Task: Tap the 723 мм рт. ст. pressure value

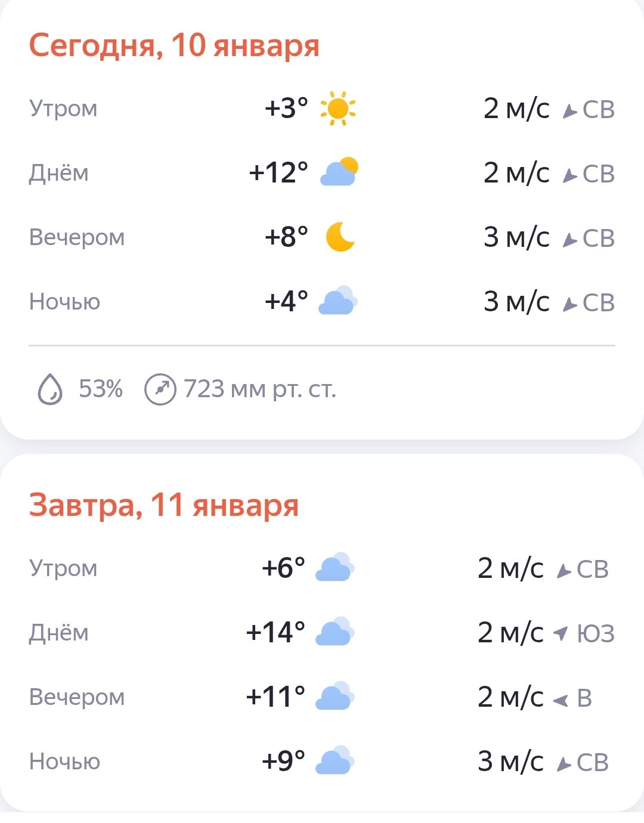Action: click(x=260, y=389)
